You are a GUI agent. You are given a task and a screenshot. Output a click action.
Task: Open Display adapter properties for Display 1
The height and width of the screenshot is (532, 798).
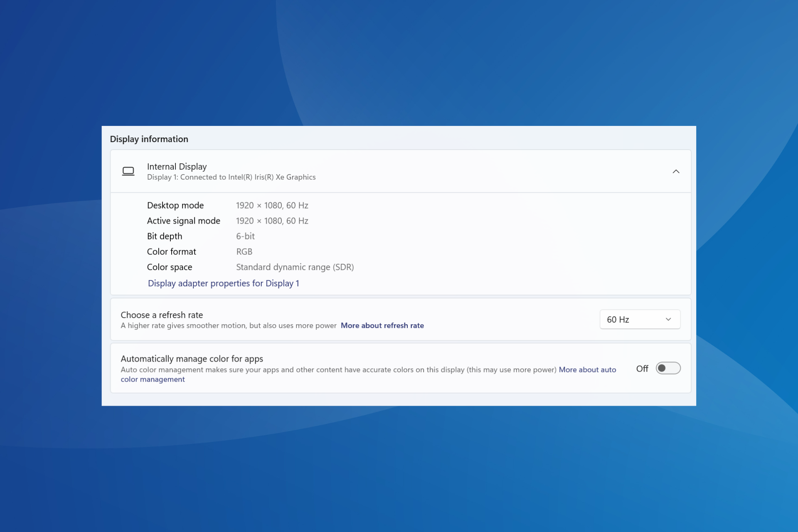tap(223, 283)
